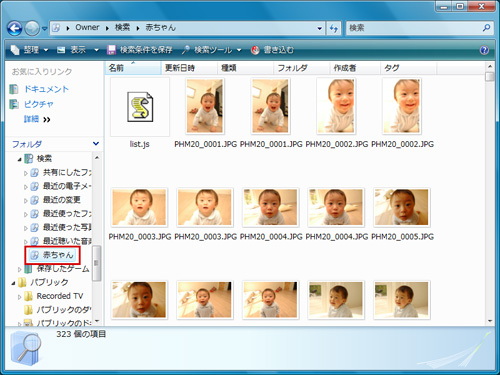This screenshot has width=500, height=375.
Task: Click the folder tree scroll up arrow
Action: pos(97,157)
